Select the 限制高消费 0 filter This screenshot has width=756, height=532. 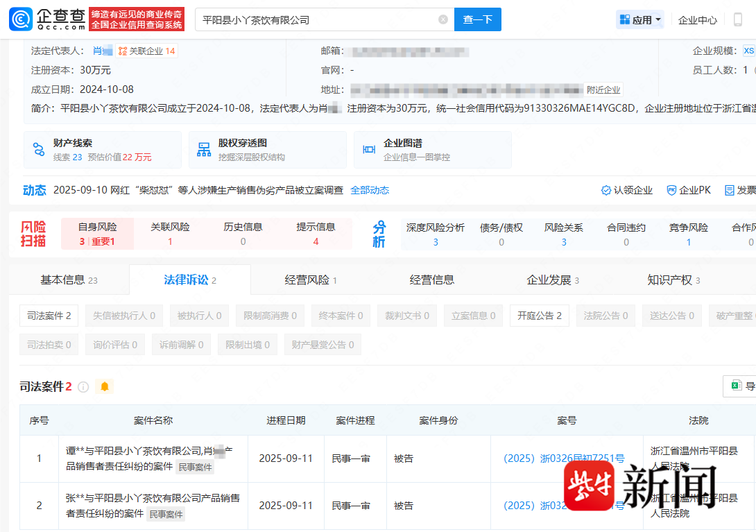pos(270,316)
